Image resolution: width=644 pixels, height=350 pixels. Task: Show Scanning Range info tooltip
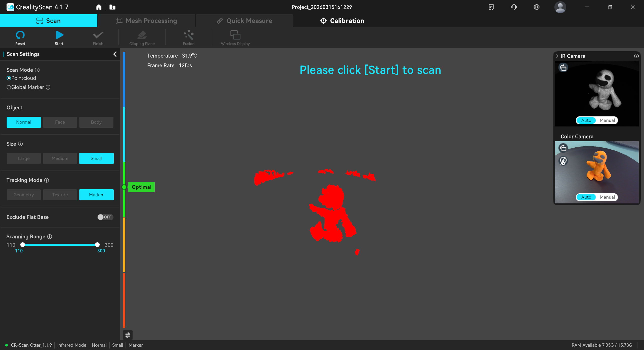(50, 237)
